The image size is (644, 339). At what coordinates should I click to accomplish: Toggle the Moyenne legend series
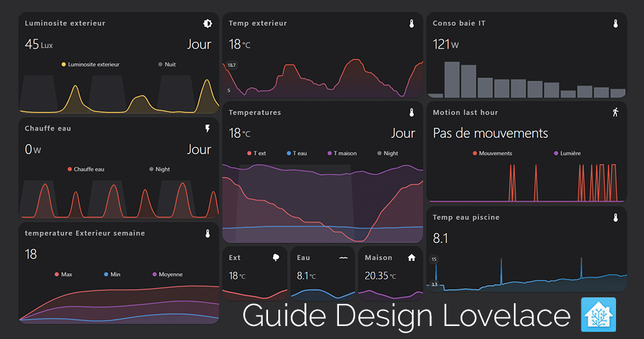tap(168, 275)
